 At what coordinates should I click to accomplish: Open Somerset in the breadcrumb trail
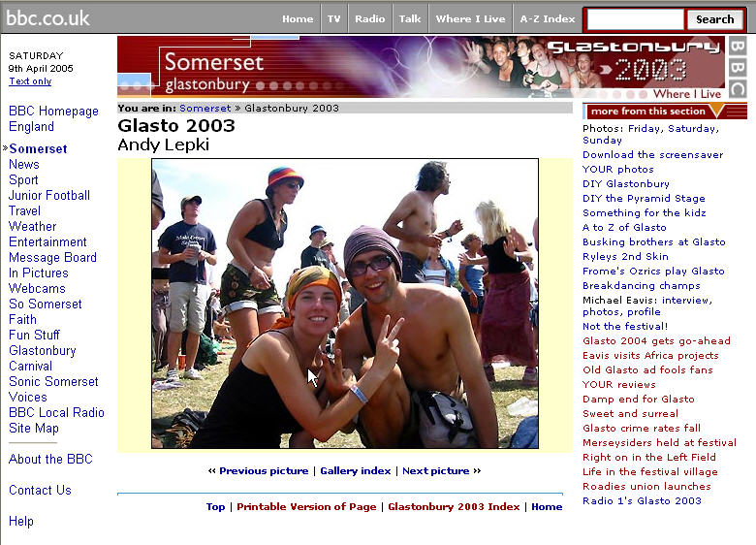(x=205, y=108)
